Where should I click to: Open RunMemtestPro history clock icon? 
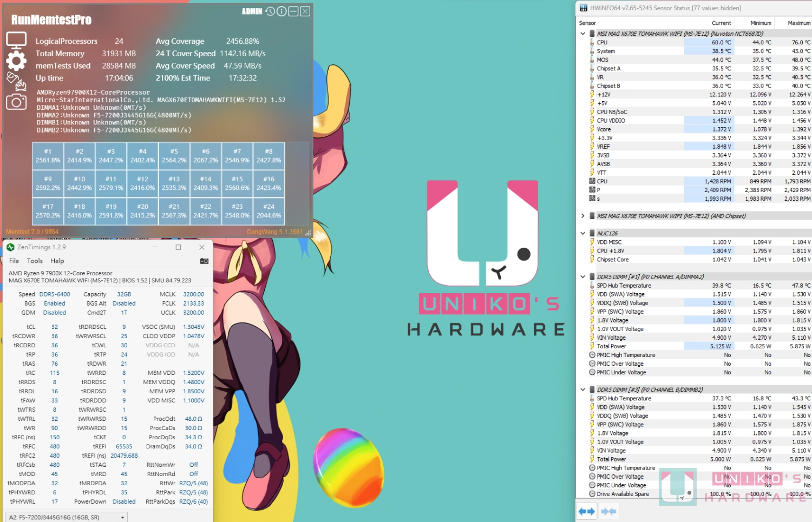[x=270, y=11]
